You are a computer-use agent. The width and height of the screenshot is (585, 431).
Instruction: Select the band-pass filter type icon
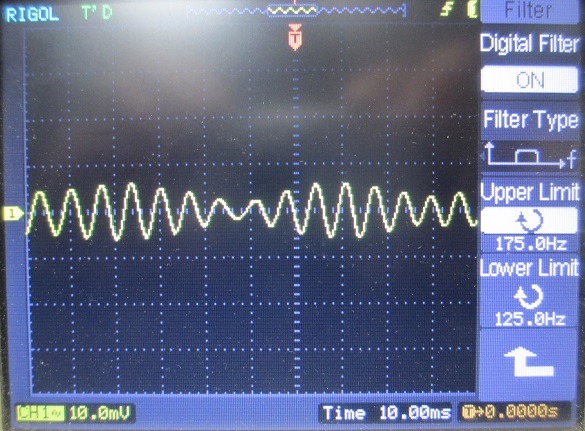pyautogui.click(x=530, y=156)
